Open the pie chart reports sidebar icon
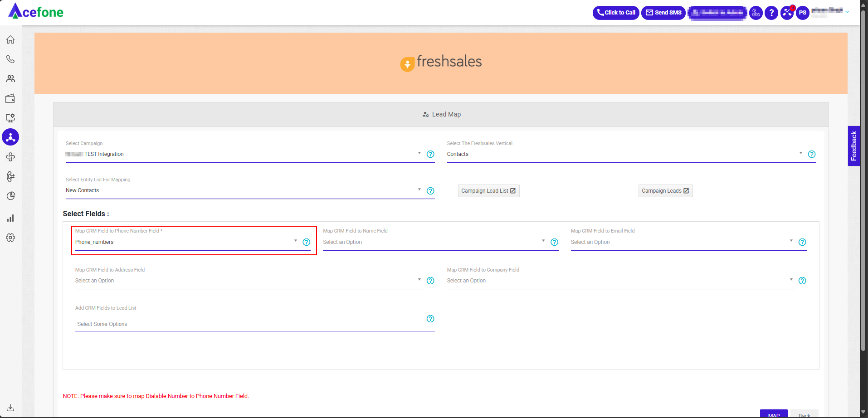868x418 pixels. click(x=10, y=196)
